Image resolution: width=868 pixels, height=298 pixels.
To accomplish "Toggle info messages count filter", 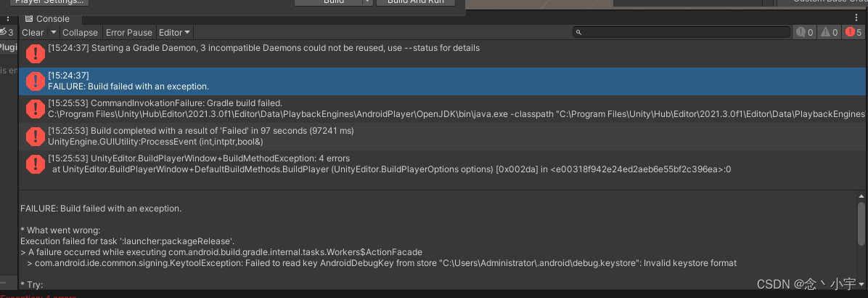I will pyautogui.click(x=805, y=33).
